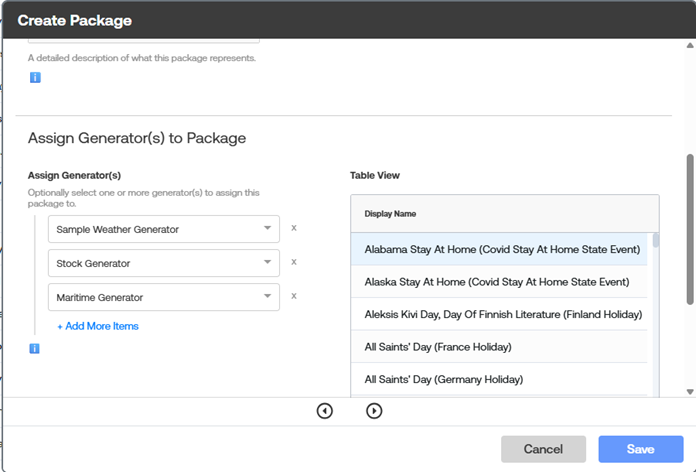Open the Maritime Generator dropdown
Image resolution: width=696 pixels, height=472 pixels.
[x=164, y=297]
